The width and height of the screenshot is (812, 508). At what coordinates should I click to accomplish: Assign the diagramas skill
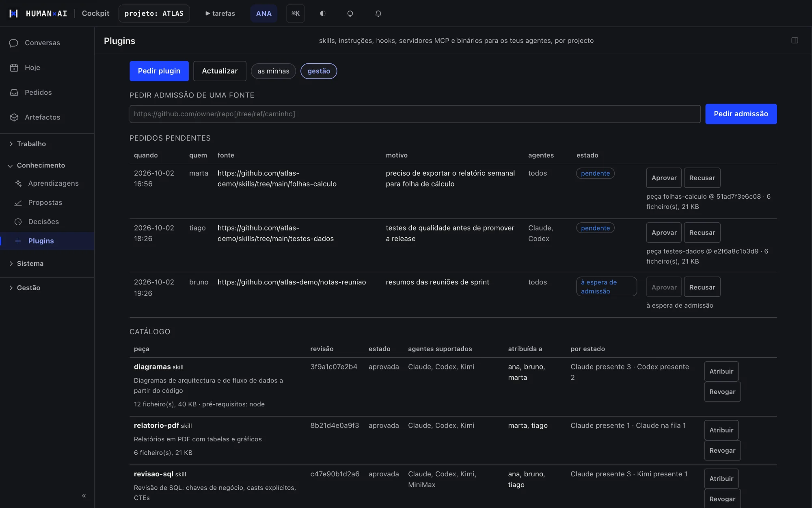click(x=721, y=371)
